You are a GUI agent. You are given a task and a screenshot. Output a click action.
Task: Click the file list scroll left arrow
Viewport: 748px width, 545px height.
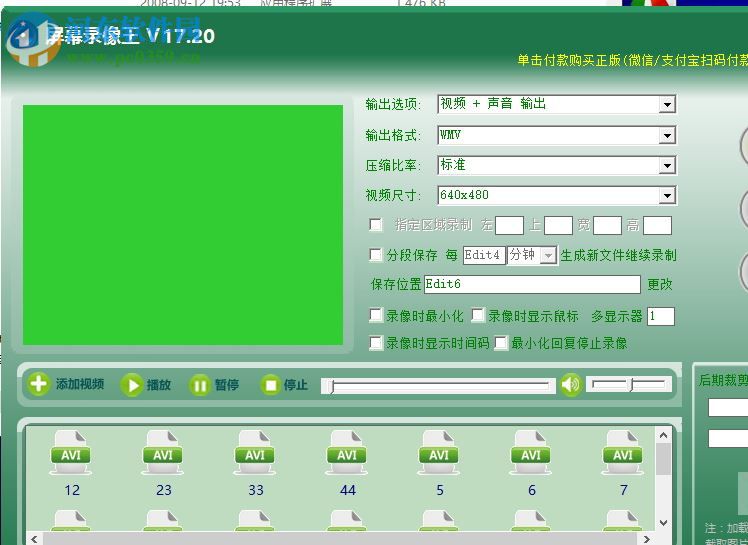point(34,539)
